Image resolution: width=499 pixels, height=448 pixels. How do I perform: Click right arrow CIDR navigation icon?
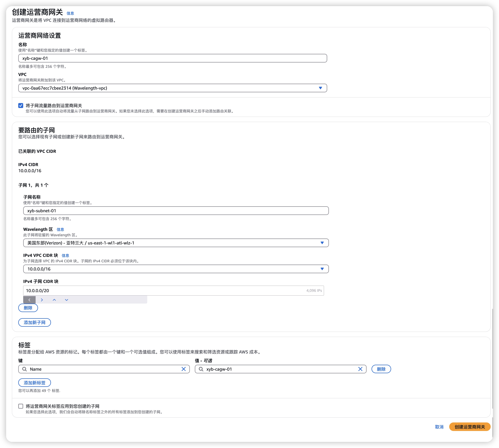tap(42, 300)
